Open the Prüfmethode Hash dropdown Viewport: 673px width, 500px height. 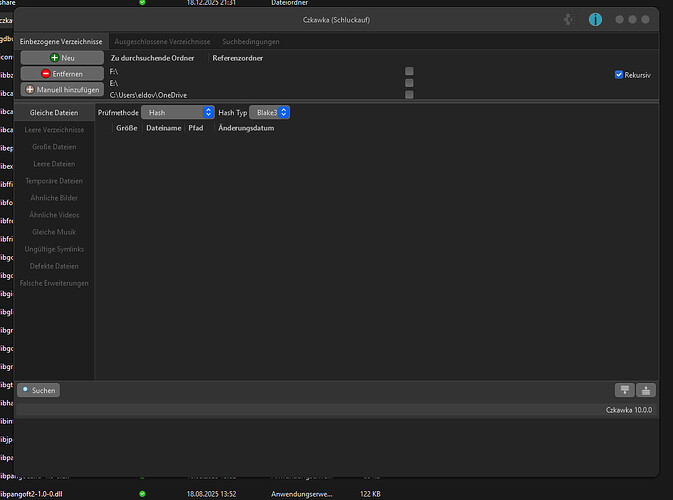point(178,113)
